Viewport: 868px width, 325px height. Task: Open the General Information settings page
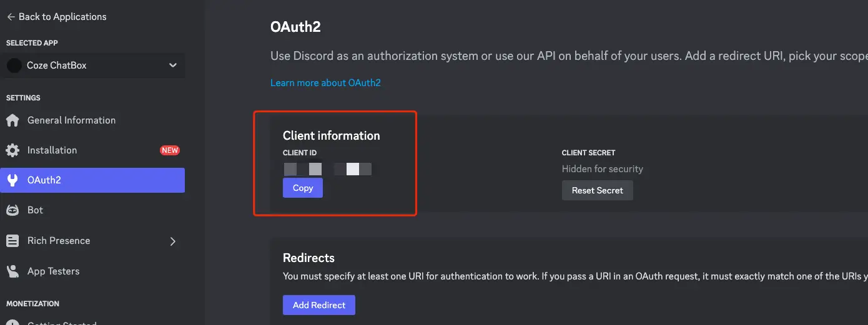pyautogui.click(x=71, y=120)
